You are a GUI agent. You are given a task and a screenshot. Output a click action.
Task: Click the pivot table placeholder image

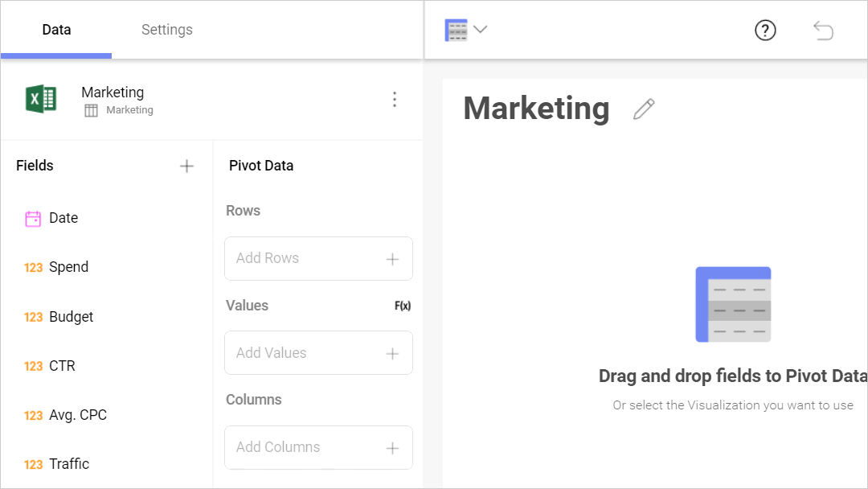tap(733, 304)
